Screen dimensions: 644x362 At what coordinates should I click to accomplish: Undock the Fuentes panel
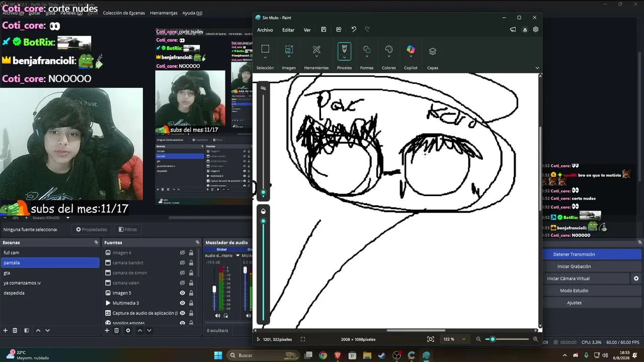[x=197, y=242]
